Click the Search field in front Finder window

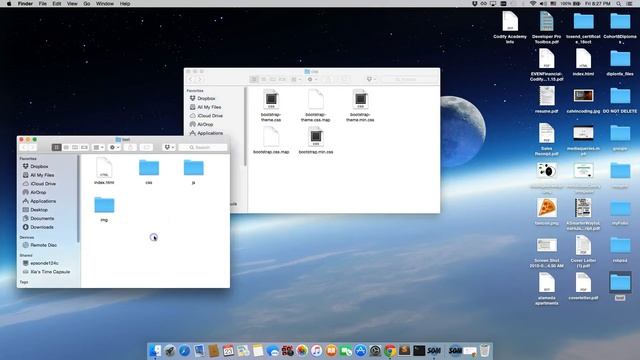coord(202,147)
